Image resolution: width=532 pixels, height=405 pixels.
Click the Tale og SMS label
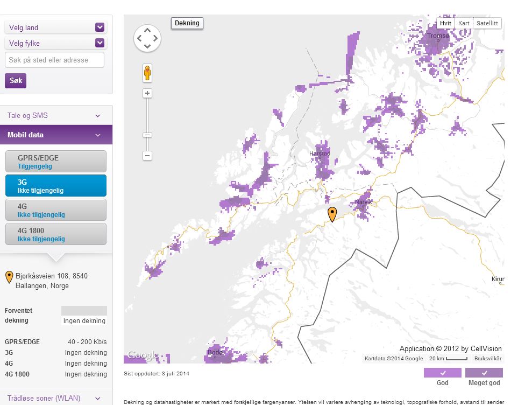pos(27,115)
